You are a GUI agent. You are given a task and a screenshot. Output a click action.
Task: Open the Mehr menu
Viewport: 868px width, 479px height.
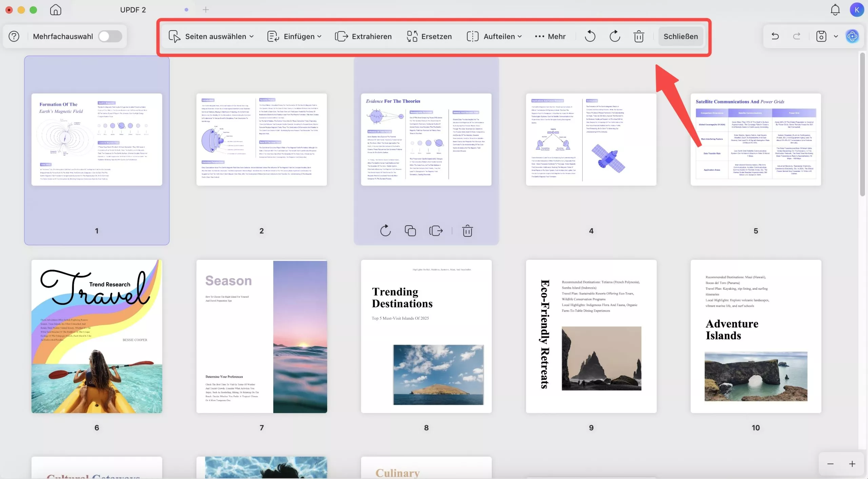pyautogui.click(x=550, y=36)
